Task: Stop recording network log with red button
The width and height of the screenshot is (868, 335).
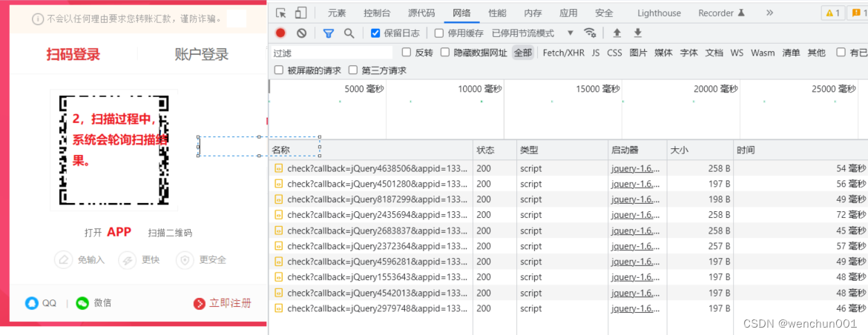Action: 280,33
